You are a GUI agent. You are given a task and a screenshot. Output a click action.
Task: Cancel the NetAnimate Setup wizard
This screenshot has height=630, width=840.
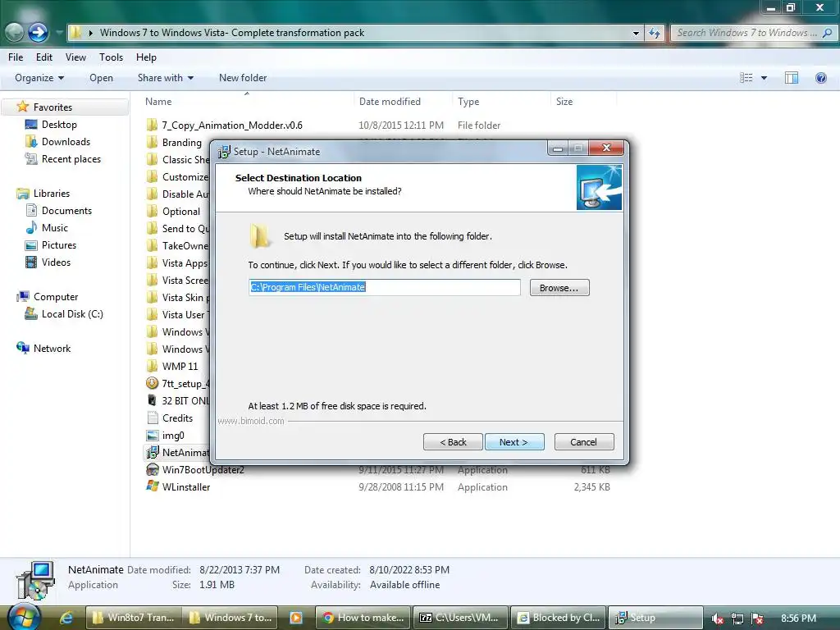pos(584,442)
